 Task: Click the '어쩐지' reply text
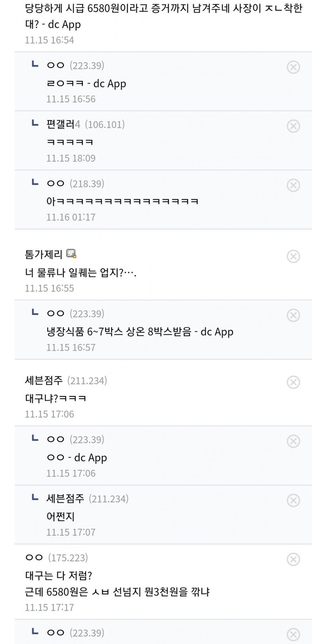[60, 516]
